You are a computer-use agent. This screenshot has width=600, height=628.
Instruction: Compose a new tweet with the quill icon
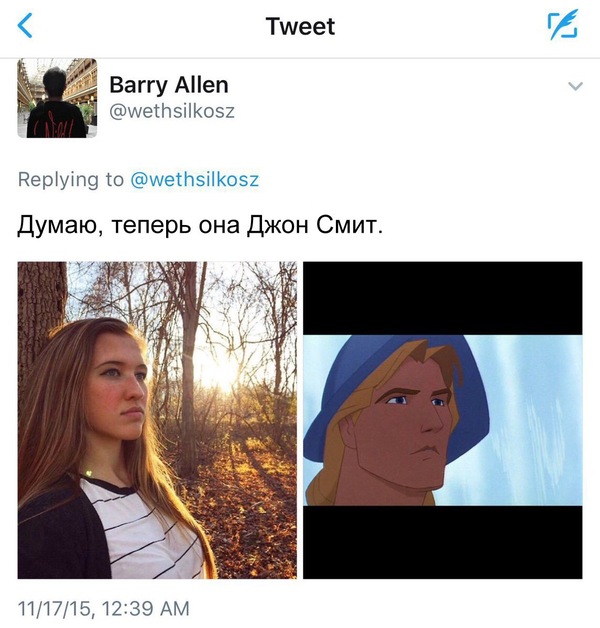[x=563, y=25]
